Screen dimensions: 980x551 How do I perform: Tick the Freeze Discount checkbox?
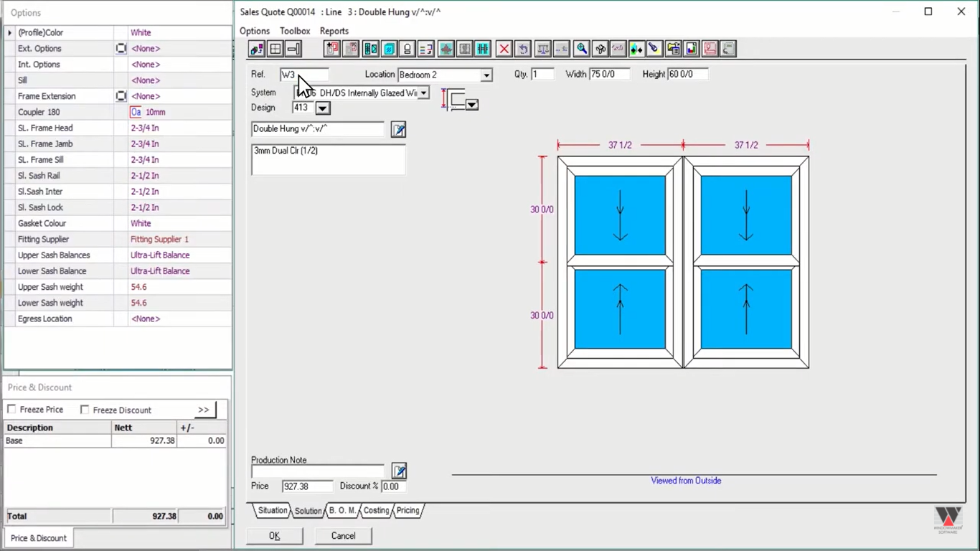coord(85,410)
